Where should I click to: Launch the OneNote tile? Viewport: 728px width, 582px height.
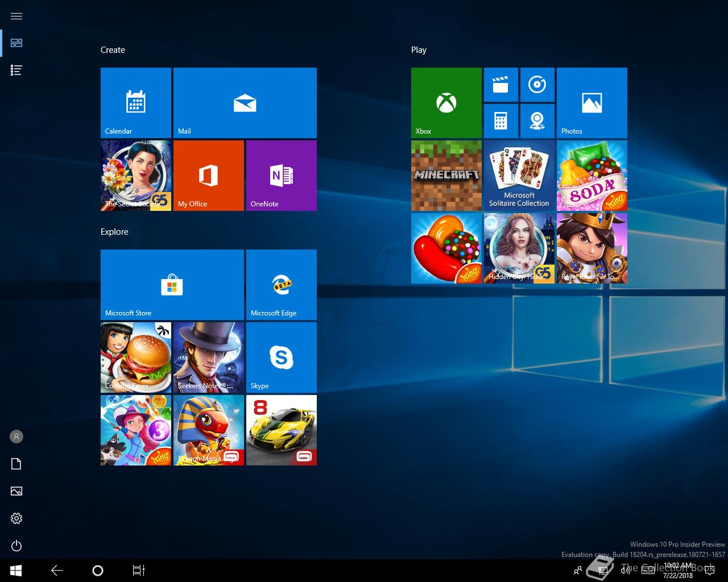(282, 176)
